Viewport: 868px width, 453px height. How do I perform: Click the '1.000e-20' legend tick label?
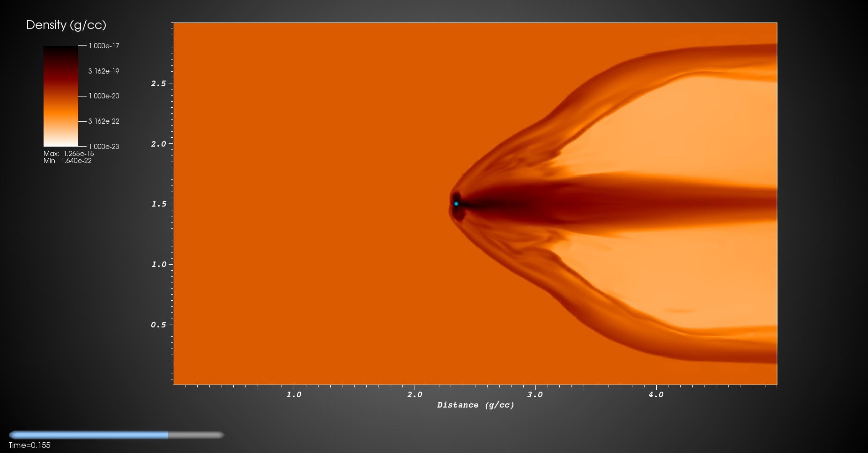104,96
